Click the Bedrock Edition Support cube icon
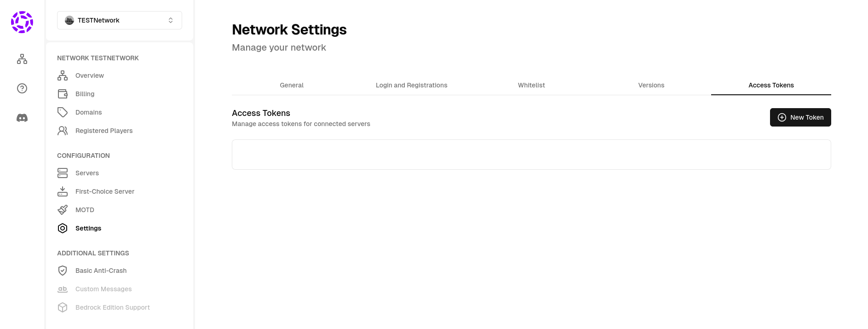Image resolution: width=868 pixels, height=329 pixels. (x=63, y=307)
